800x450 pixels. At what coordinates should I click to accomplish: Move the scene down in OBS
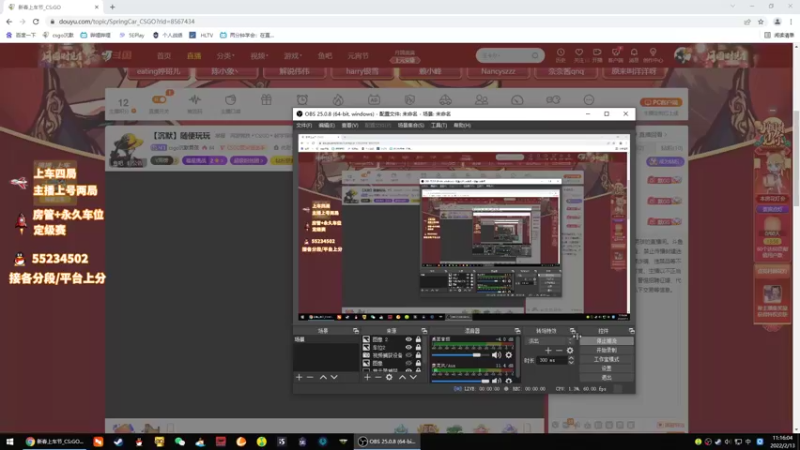(334, 377)
